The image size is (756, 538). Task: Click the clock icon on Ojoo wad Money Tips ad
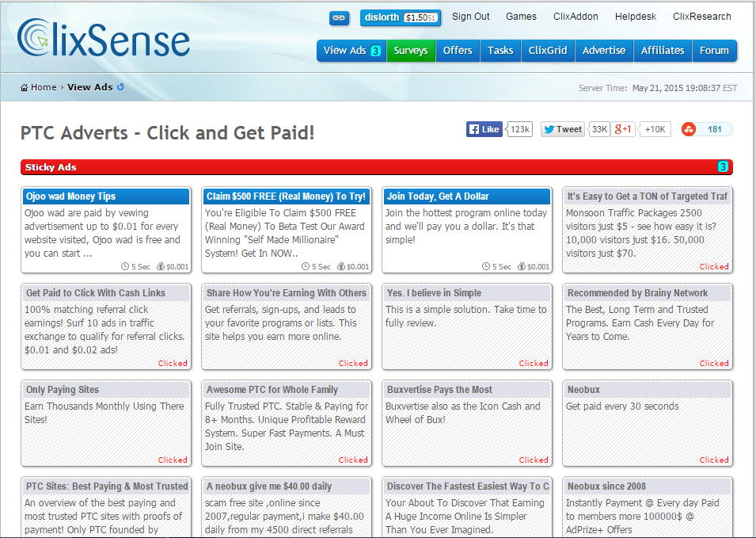click(x=127, y=266)
